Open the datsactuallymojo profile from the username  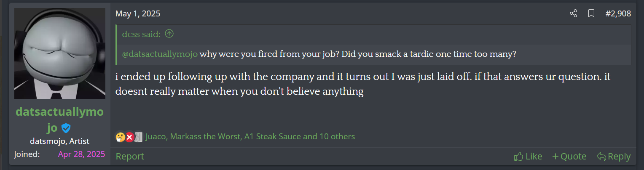59,112
